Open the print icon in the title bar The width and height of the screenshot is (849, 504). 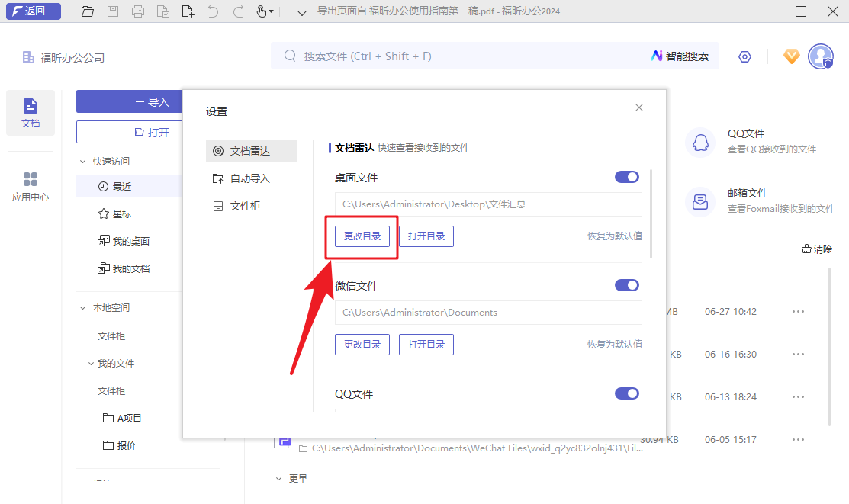[x=137, y=11]
